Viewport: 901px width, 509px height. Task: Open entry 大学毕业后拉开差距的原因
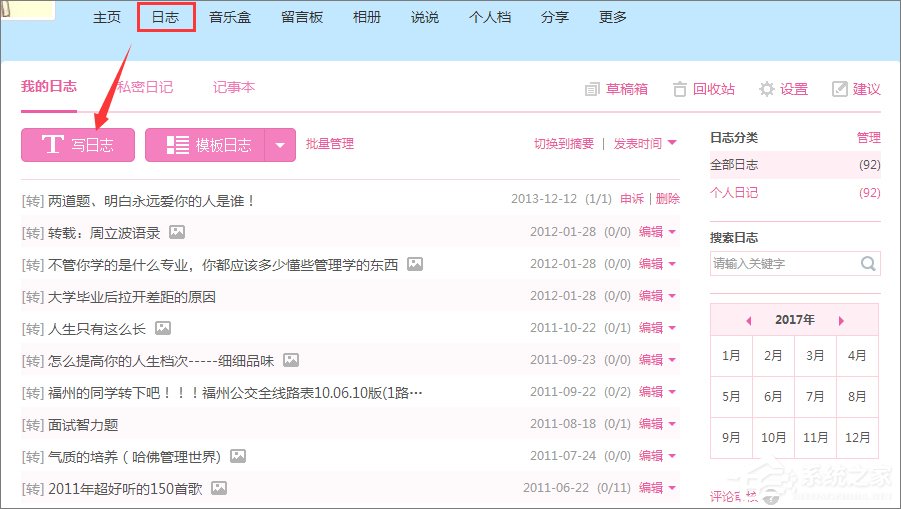tap(132, 297)
